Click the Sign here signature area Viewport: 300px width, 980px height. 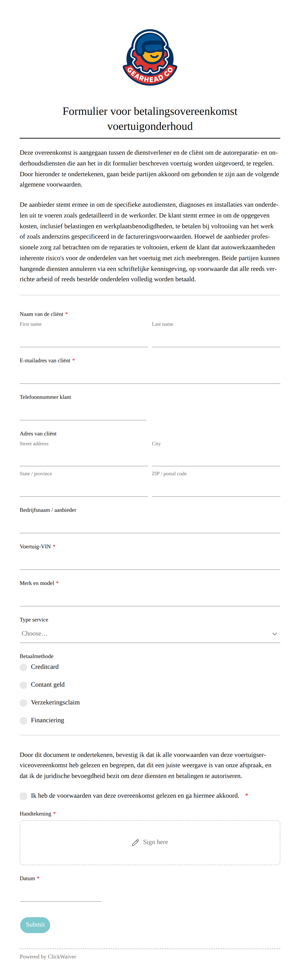pos(150,843)
